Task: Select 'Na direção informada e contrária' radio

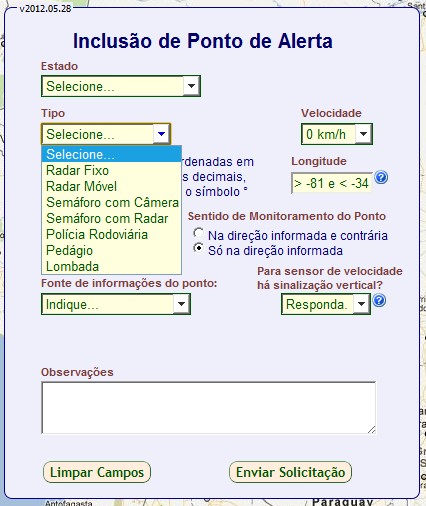Action: 198,233
